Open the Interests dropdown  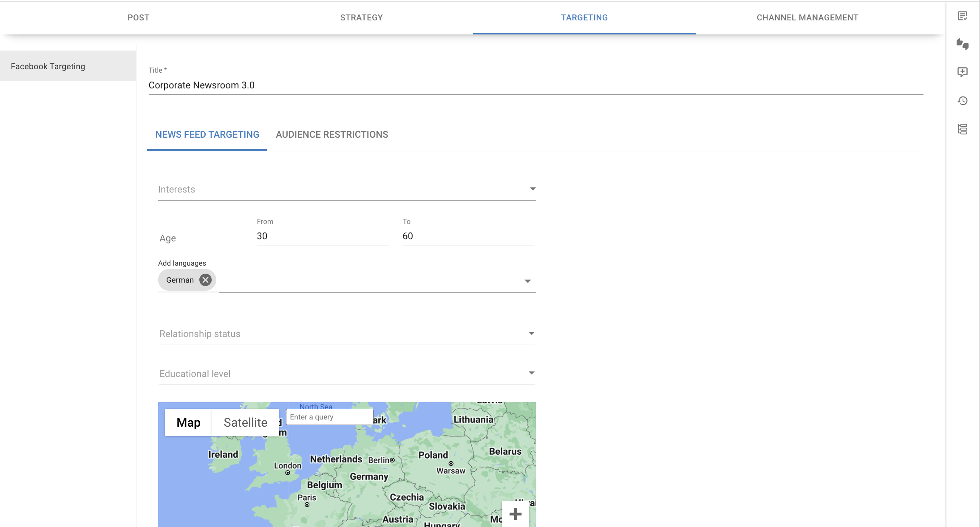pyautogui.click(x=532, y=189)
